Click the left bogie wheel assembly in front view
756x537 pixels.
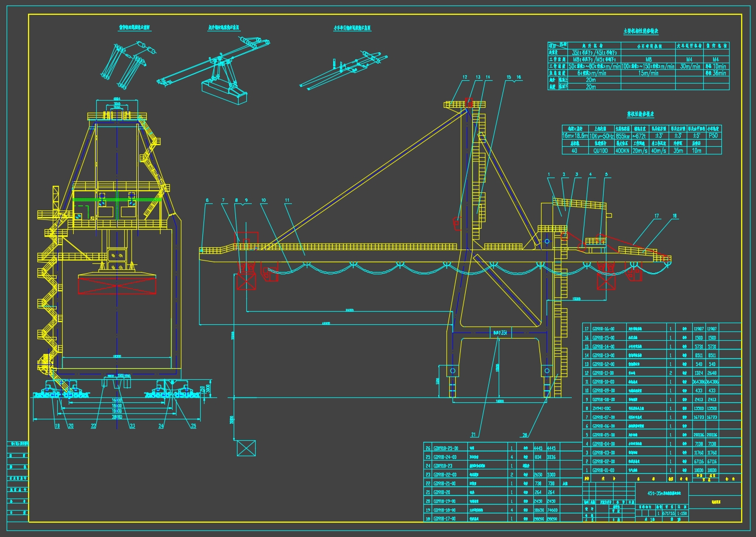[x=62, y=391]
